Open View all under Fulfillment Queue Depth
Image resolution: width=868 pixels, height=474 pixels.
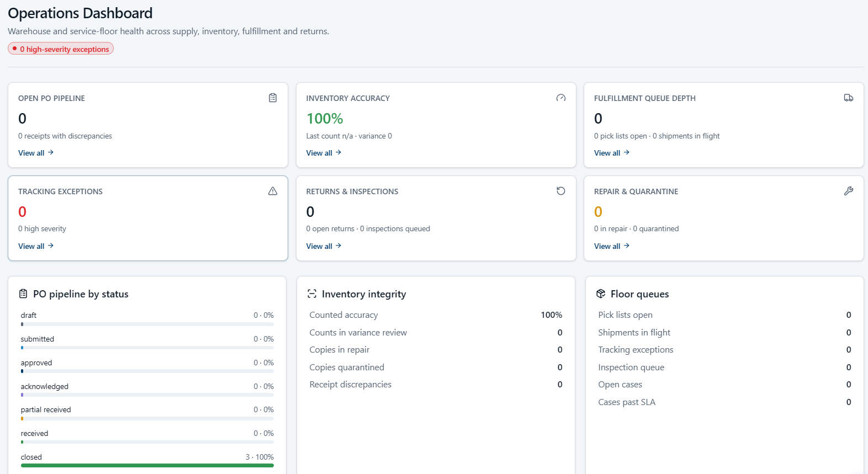(x=612, y=153)
